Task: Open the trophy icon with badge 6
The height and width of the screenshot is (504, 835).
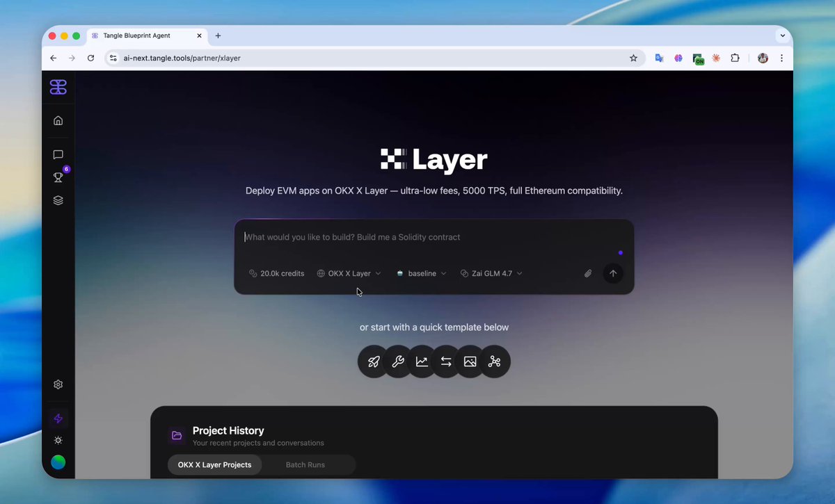Action: coord(58,177)
